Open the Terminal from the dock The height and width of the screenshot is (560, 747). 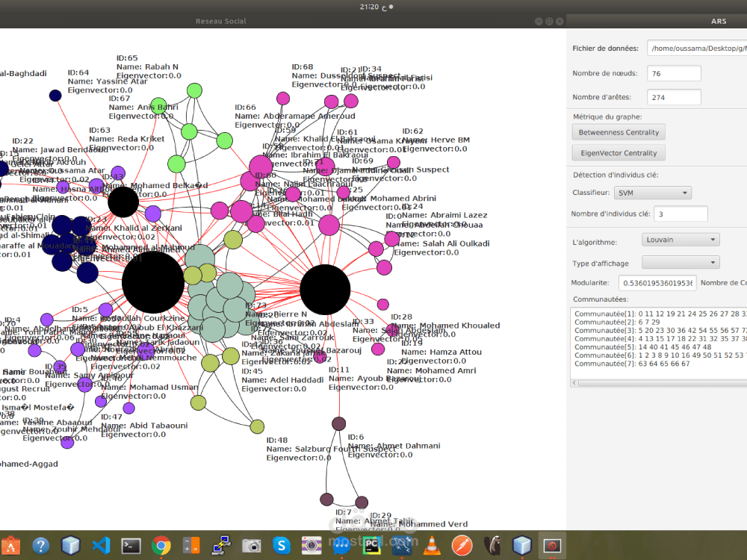130,545
